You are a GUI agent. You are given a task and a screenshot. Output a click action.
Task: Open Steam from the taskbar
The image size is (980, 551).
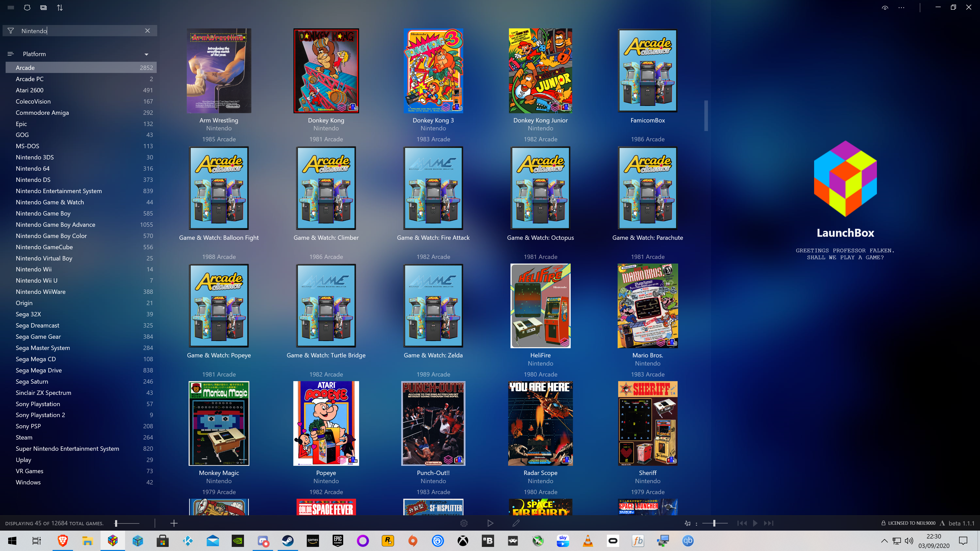288,541
